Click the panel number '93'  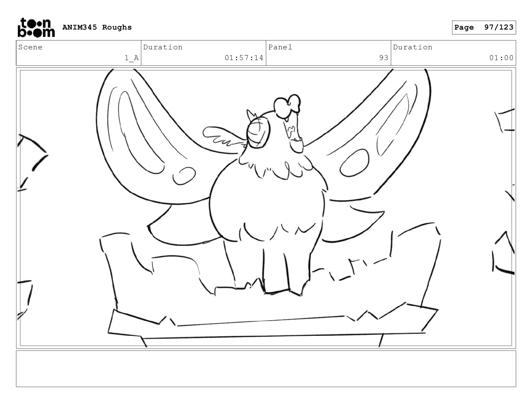[384, 58]
